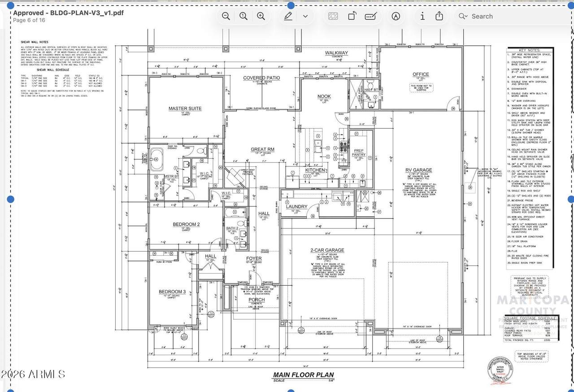The height and width of the screenshot is (392, 574).
Task: Rotate the page with the Rotate icon
Action: (352, 16)
